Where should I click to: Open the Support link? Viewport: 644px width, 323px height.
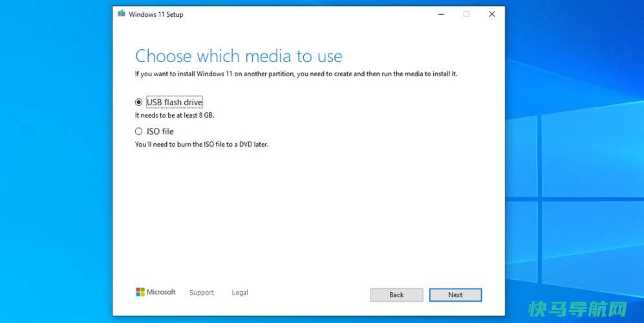201,293
